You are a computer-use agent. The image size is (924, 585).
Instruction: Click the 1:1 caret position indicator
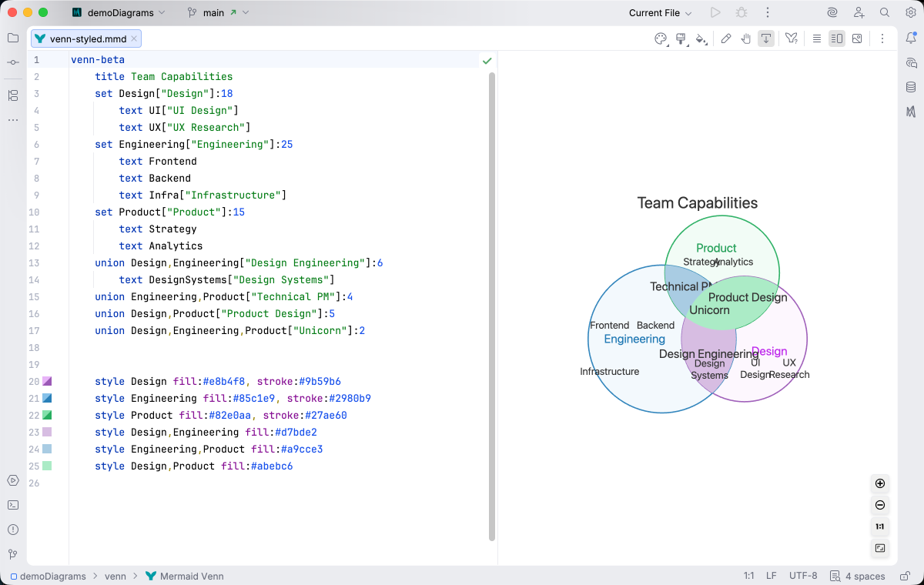[x=748, y=576]
